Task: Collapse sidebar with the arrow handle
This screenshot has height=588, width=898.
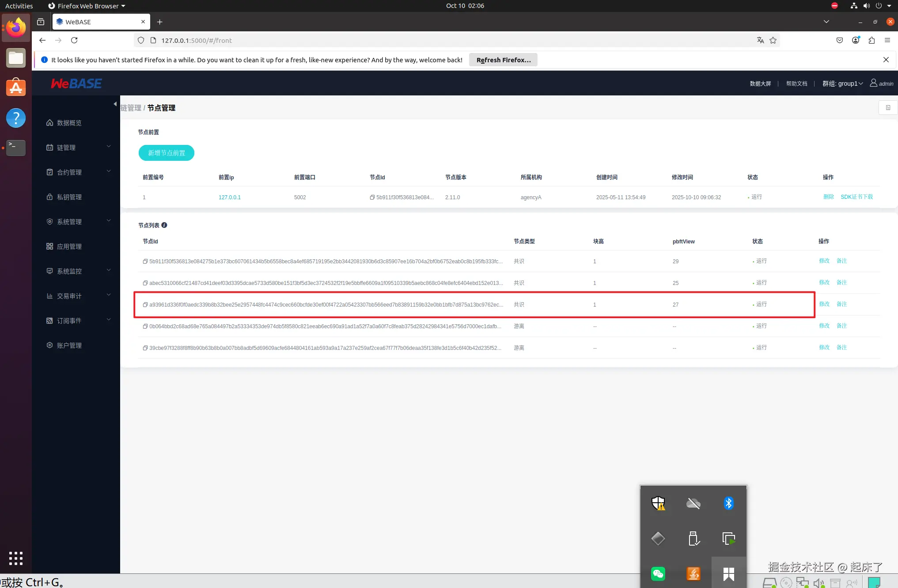Action: (x=115, y=104)
